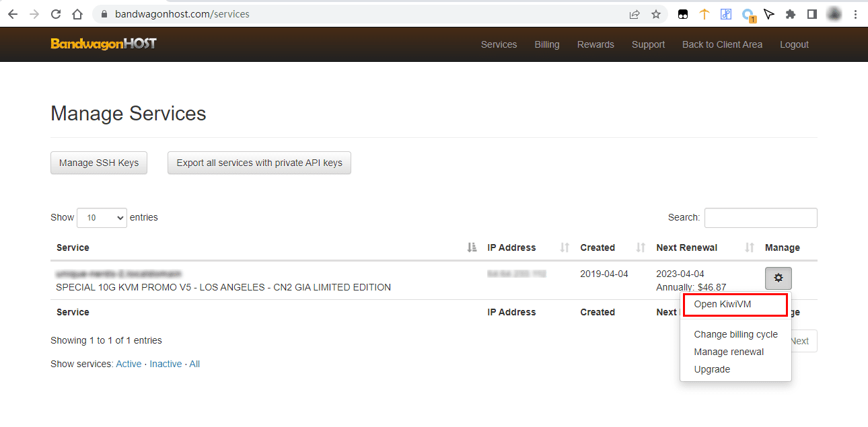Click the browser reload icon

(x=56, y=14)
